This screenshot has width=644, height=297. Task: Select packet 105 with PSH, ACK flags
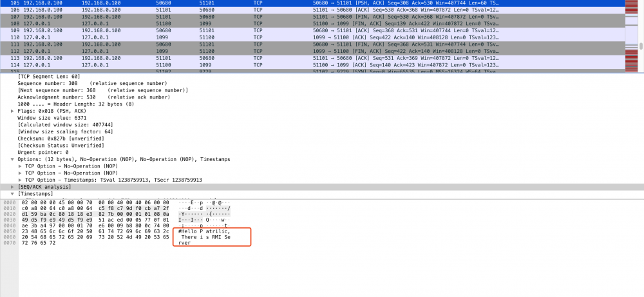click(x=312, y=3)
